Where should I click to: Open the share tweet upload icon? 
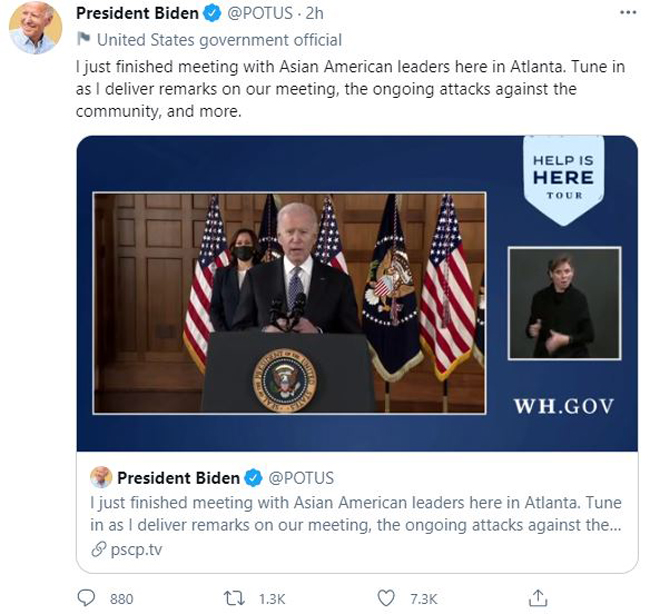coord(538,598)
